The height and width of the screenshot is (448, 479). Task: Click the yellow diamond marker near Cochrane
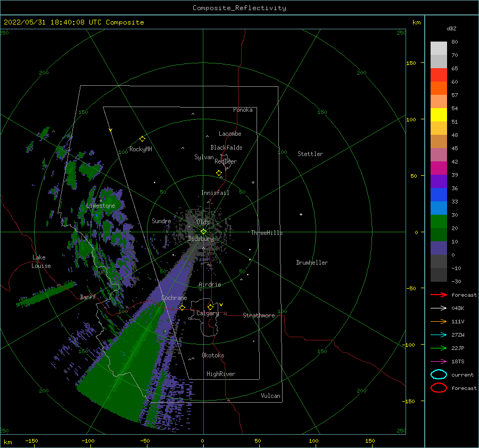point(182,308)
